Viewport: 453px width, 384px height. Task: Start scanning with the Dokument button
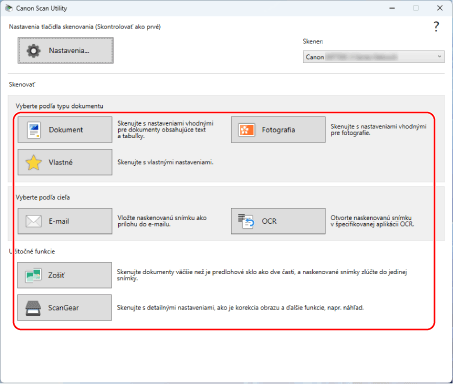coord(65,130)
